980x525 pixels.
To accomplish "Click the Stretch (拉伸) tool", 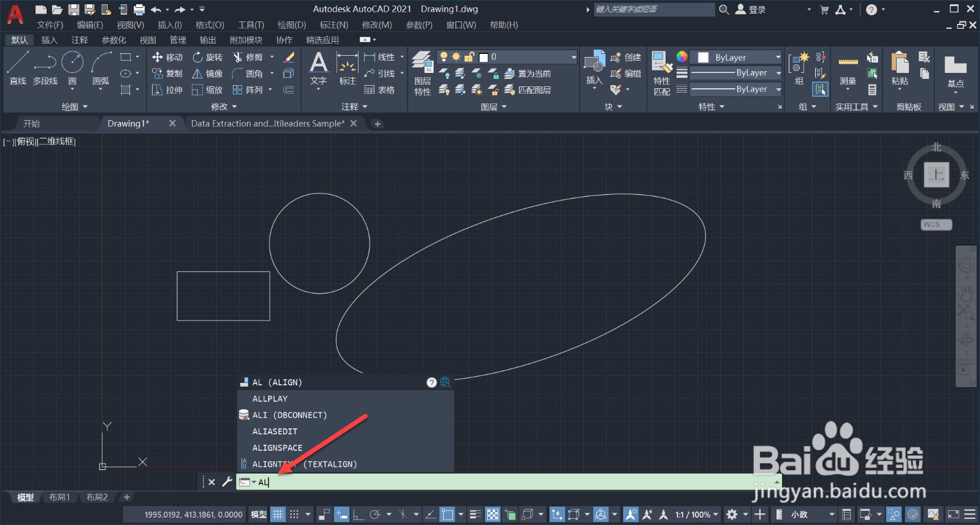I will (x=167, y=90).
